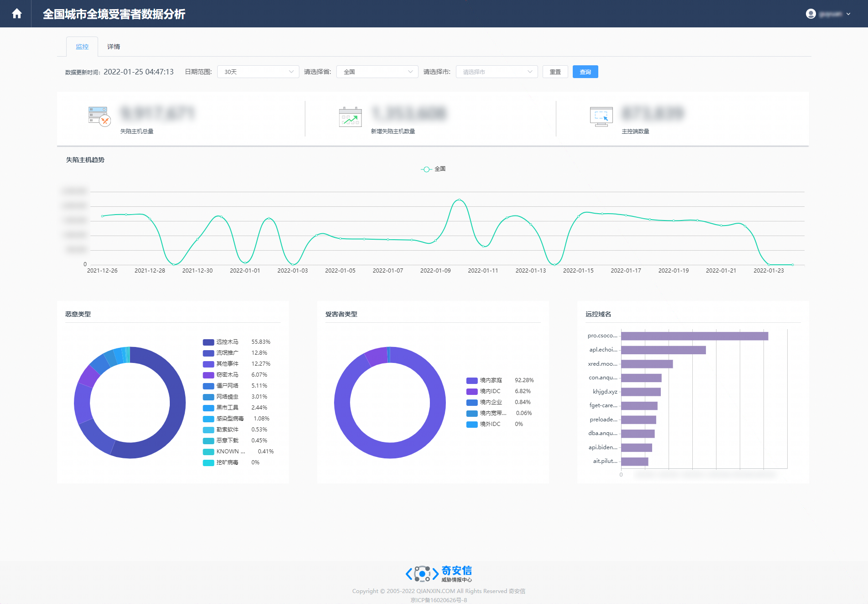Image resolution: width=868 pixels, height=604 pixels.
Task: Click the 主控端数量 monitor icon
Action: (x=601, y=116)
